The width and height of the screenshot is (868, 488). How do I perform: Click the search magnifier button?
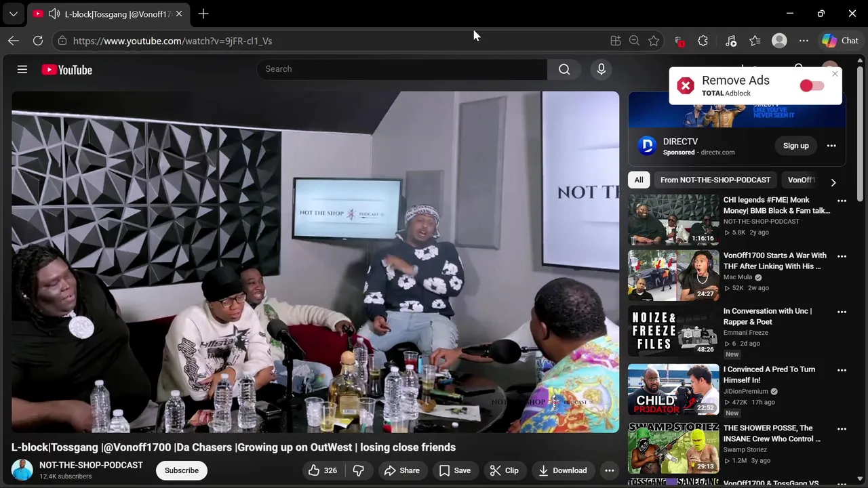pyautogui.click(x=564, y=69)
